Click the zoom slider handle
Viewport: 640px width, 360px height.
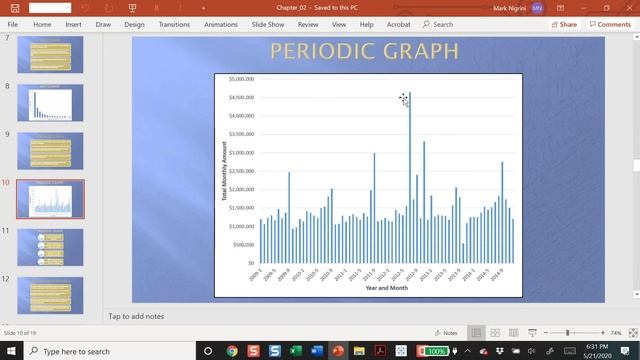(567, 333)
